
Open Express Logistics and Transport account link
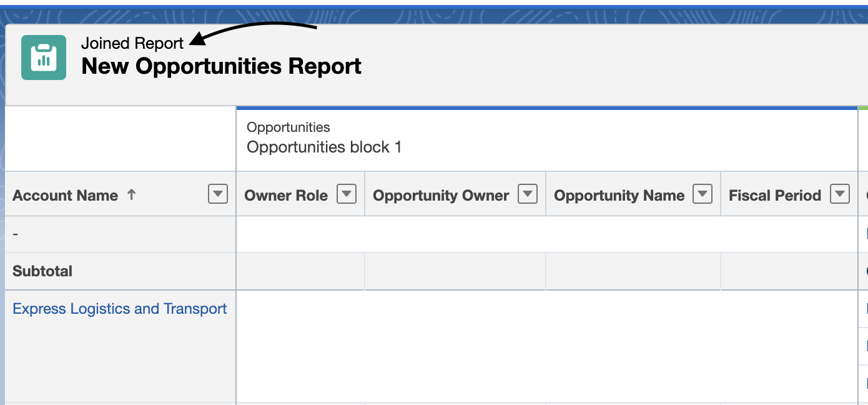coord(120,308)
